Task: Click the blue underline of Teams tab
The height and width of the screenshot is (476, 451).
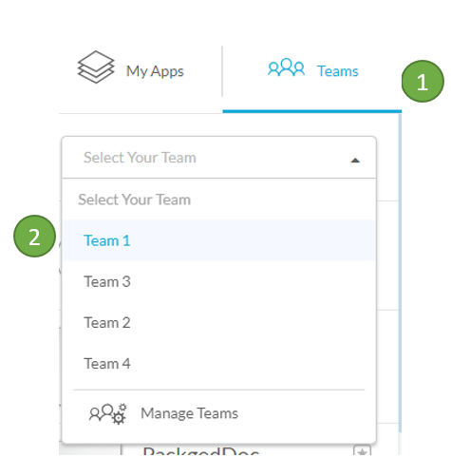Action: point(312,111)
